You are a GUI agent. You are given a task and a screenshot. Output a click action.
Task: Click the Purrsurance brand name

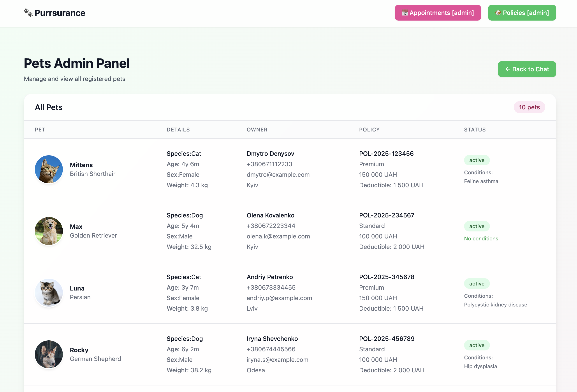[60, 13]
